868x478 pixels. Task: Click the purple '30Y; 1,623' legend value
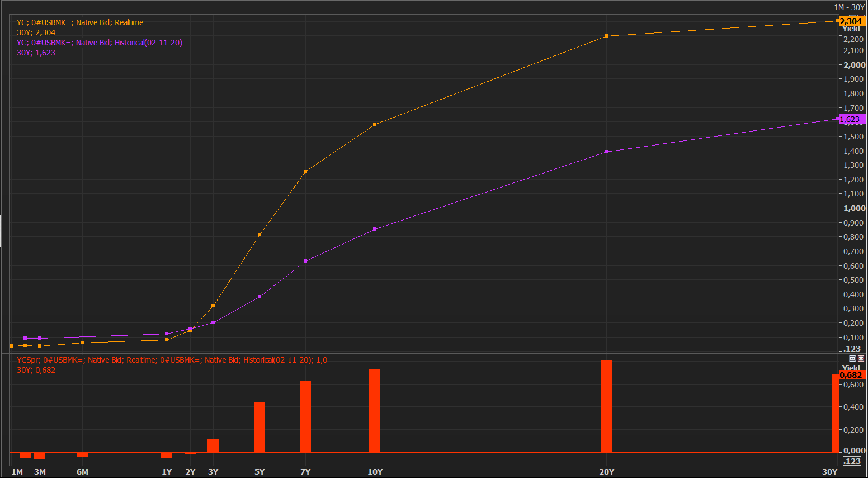pyautogui.click(x=36, y=53)
